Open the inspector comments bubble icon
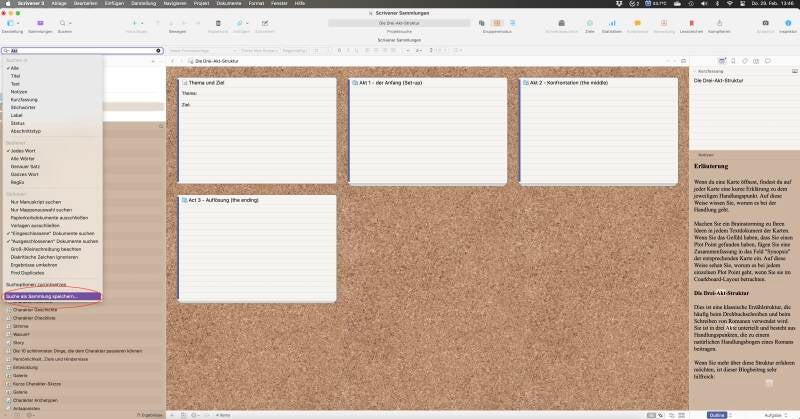The width and height of the screenshot is (800, 419). click(x=767, y=61)
